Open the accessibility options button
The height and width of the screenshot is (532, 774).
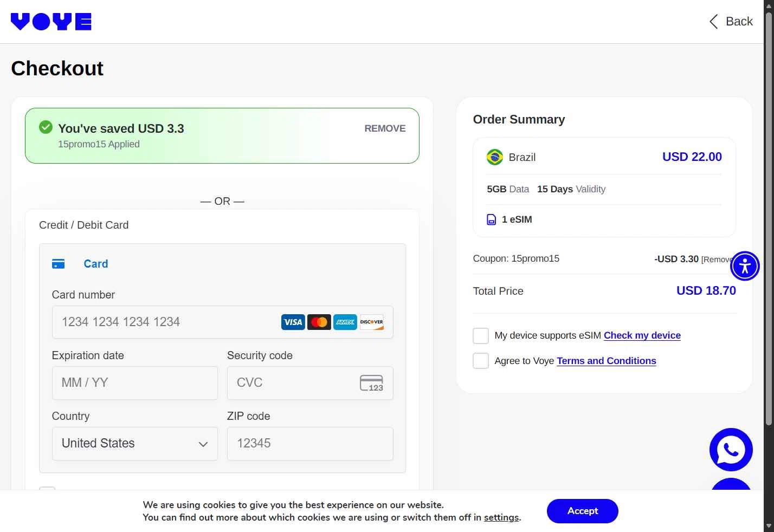(x=745, y=266)
